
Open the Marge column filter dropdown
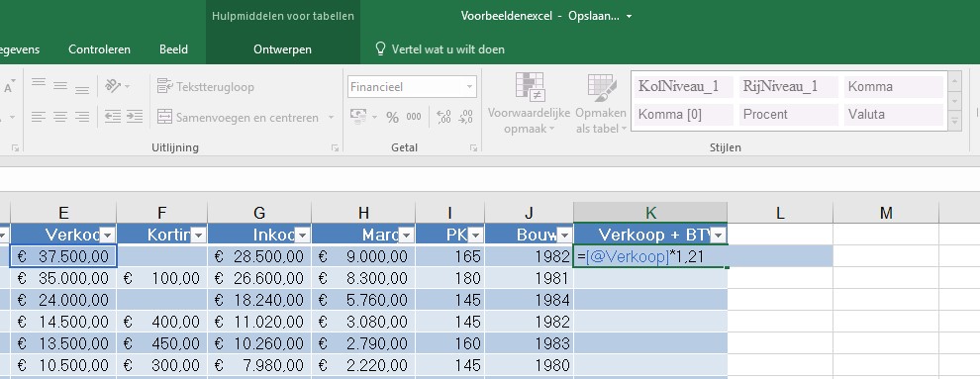[x=406, y=235]
